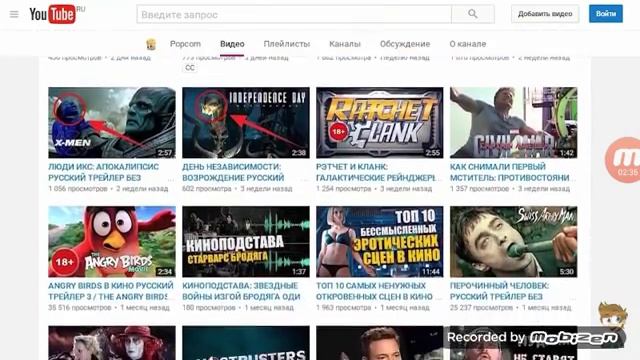Open the Alice Mad Hatter thumbnail
Image resolution: width=640 pixels, height=360 pixels.
click(112, 343)
